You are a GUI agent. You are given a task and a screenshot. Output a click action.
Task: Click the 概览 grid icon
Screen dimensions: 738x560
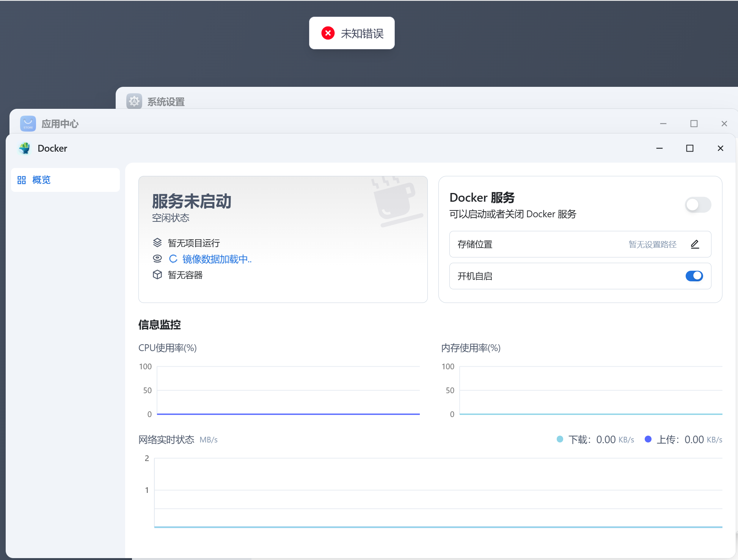pyautogui.click(x=22, y=180)
